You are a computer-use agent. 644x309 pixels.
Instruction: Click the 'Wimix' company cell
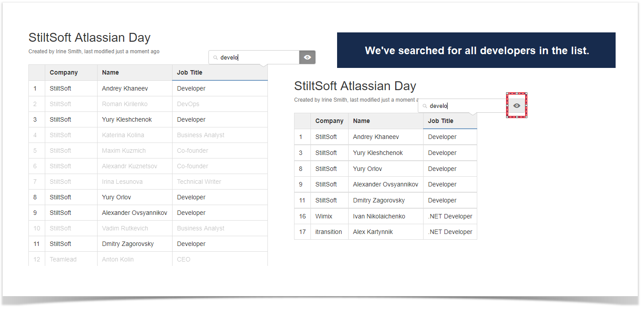pos(330,216)
